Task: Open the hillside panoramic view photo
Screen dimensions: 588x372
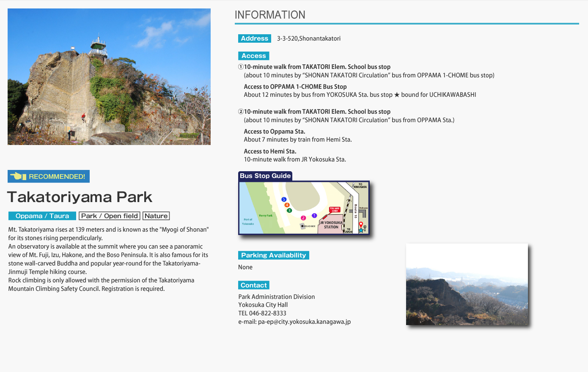Action: [x=467, y=284]
